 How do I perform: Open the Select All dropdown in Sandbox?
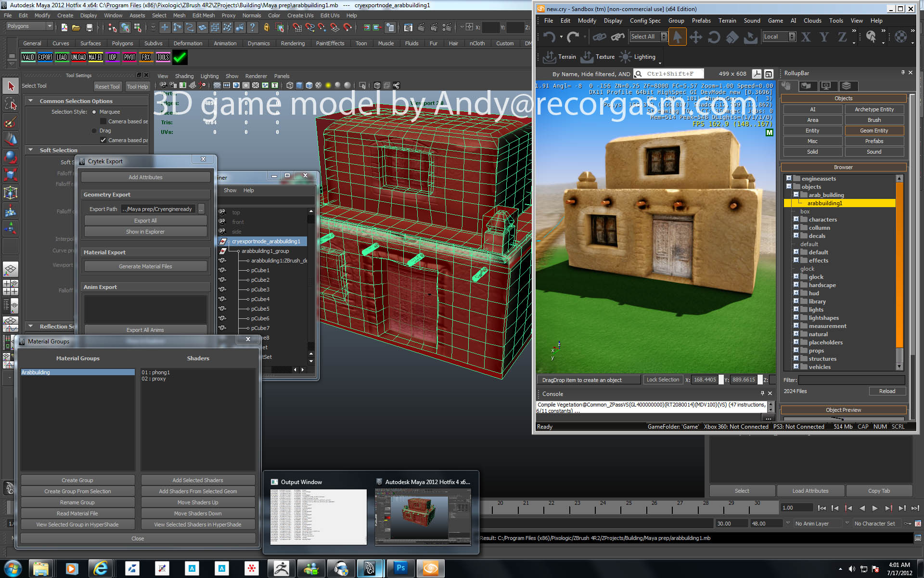point(648,37)
